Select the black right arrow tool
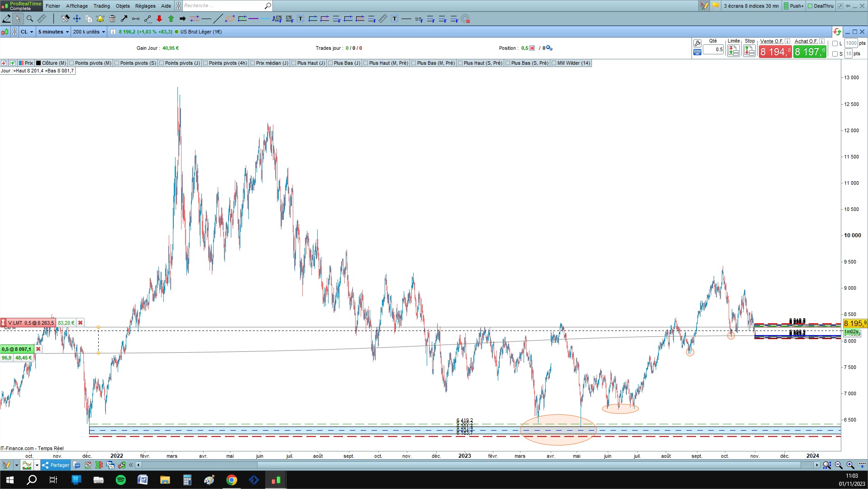The height and width of the screenshot is (489, 868). [x=183, y=19]
